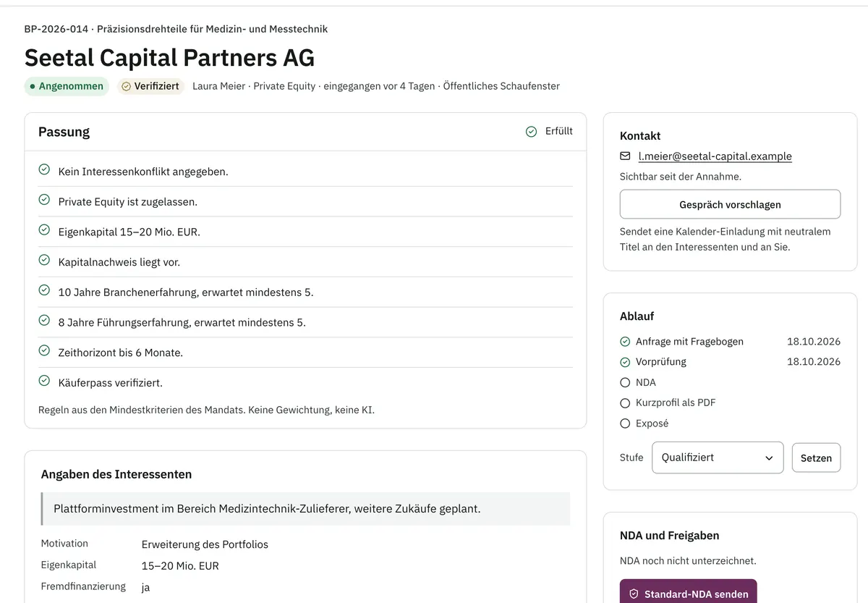
Task: Click Gespräch vorschlagen button
Action: [730, 204]
